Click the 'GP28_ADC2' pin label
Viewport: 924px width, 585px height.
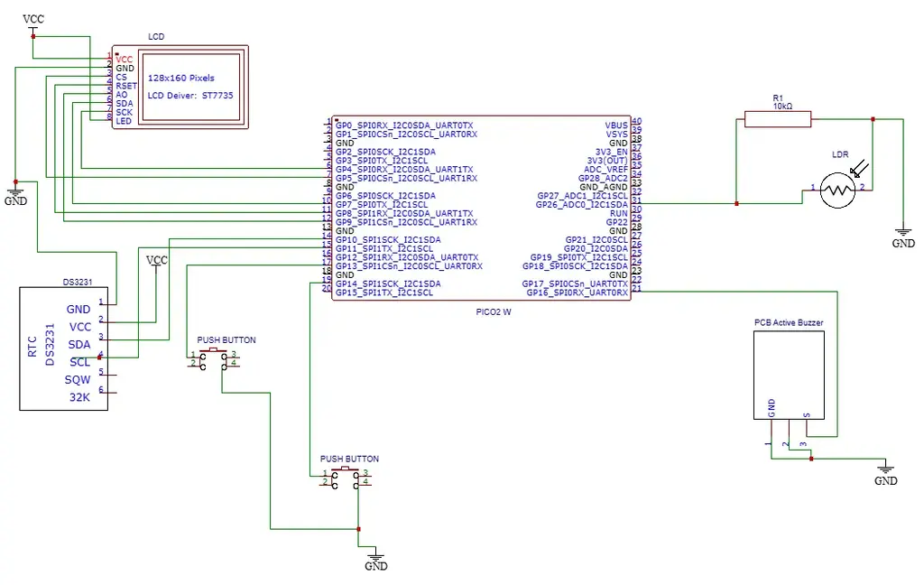point(603,178)
